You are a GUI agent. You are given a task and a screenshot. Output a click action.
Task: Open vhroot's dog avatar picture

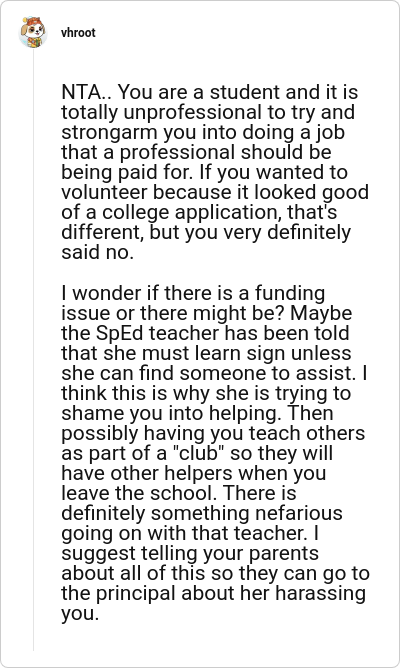[33, 32]
